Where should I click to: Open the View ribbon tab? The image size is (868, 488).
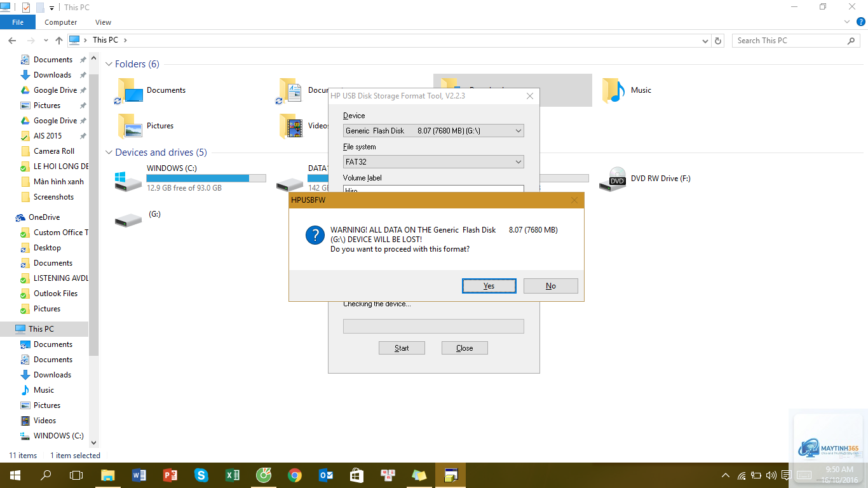pos(103,22)
